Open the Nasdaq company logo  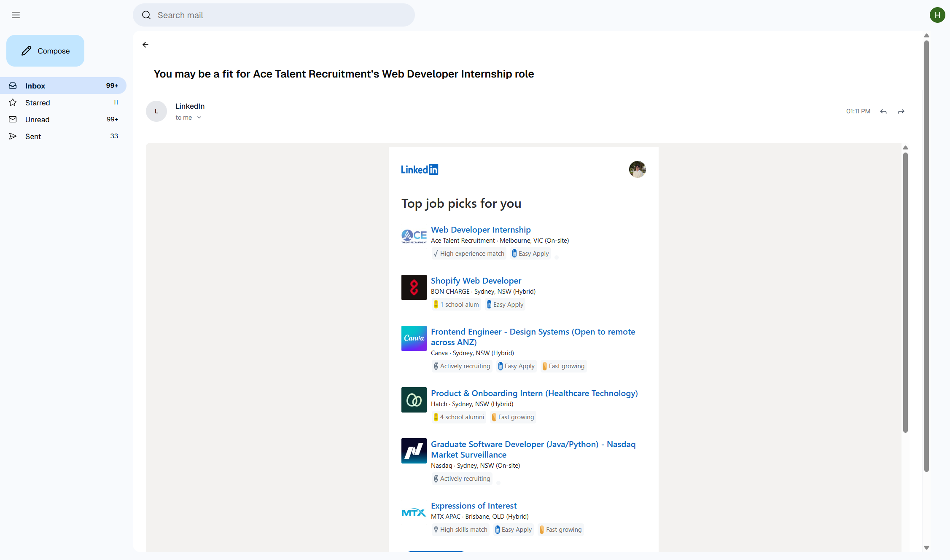click(414, 451)
